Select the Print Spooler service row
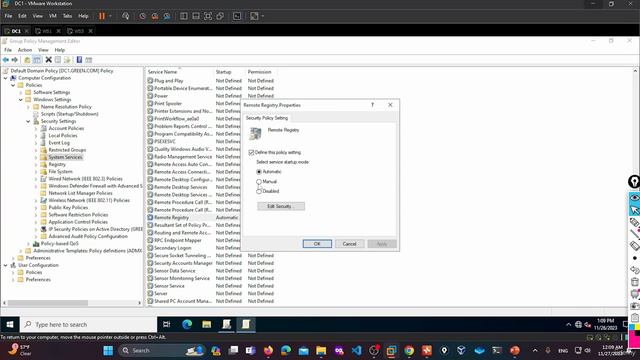640x360 pixels. pyautogui.click(x=168, y=104)
